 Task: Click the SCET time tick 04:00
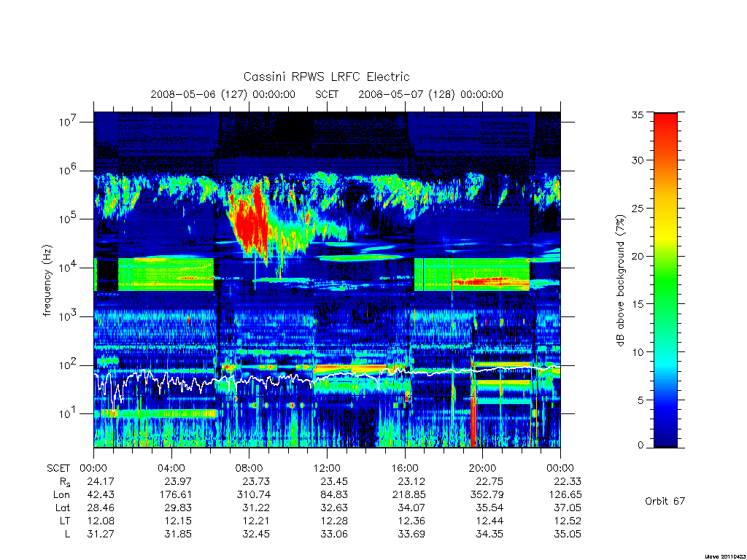171,468
